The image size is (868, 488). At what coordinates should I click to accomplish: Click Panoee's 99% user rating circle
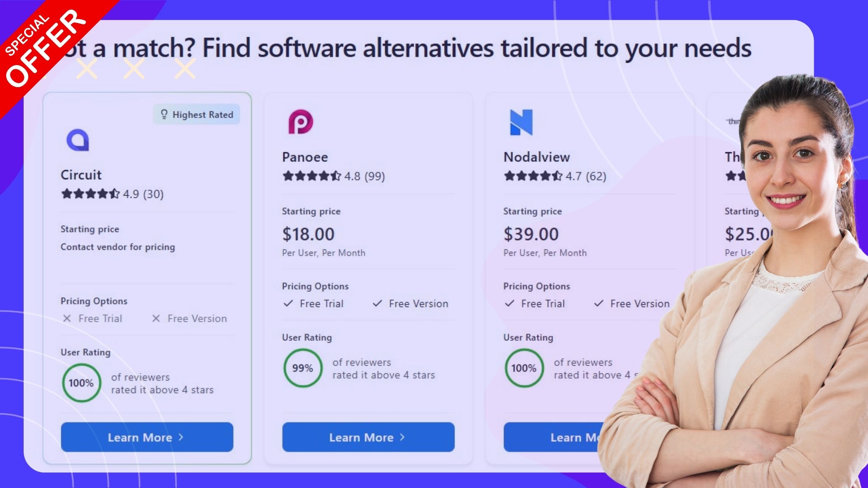click(303, 368)
